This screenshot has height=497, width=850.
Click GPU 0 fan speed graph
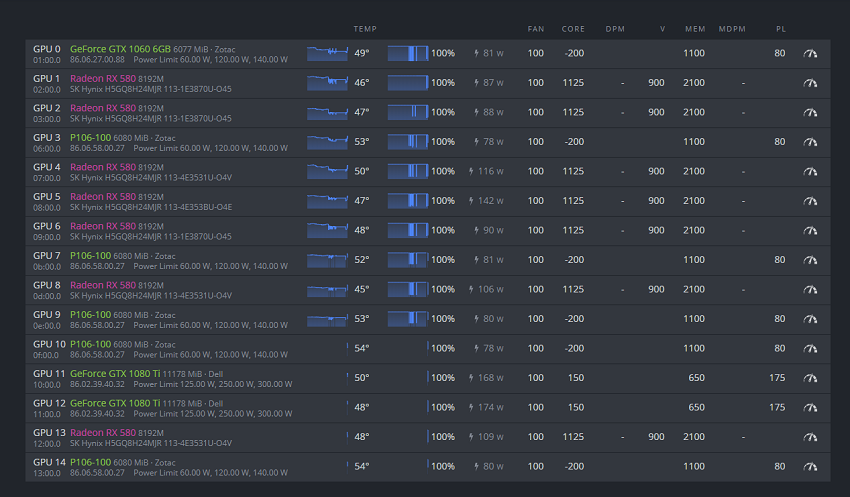(x=408, y=53)
